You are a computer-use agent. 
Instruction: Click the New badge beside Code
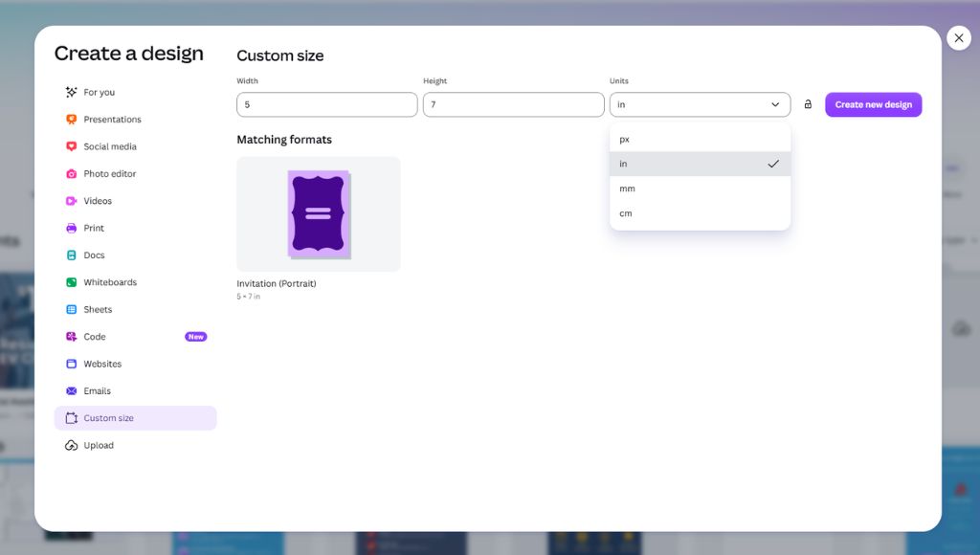click(x=195, y=337)
